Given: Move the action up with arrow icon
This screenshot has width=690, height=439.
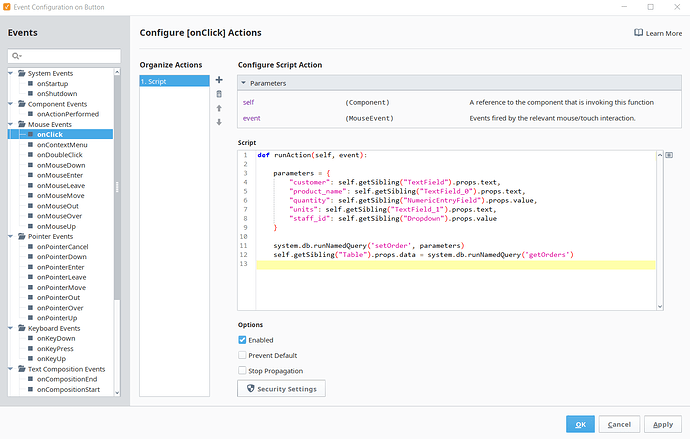Looking at the screenshot, I should point(219,108).
